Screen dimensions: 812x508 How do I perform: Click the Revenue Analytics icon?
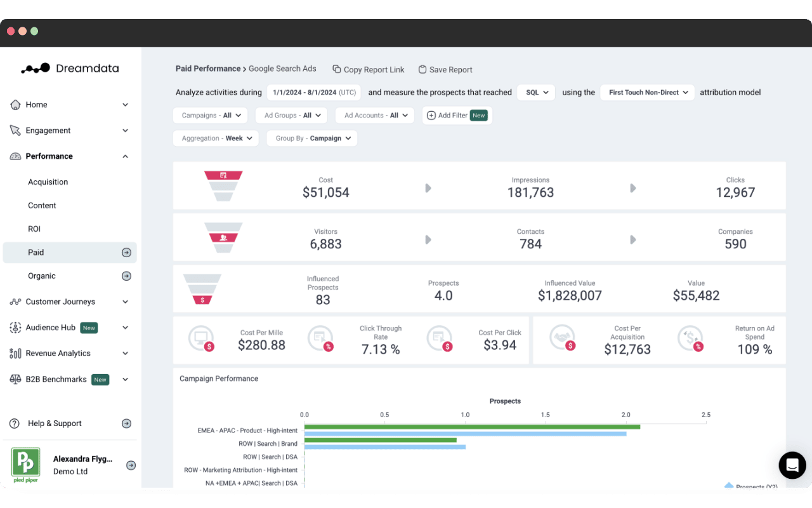click(x=16, y=353)
